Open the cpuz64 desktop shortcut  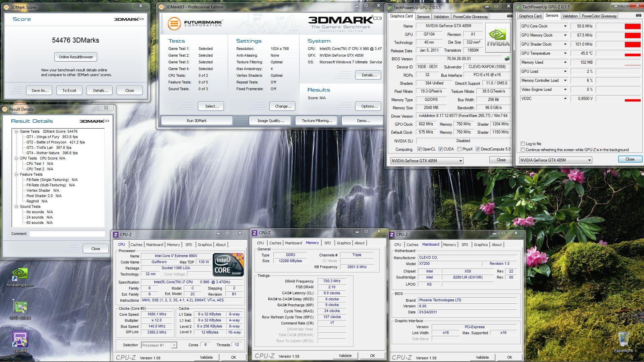20,342
